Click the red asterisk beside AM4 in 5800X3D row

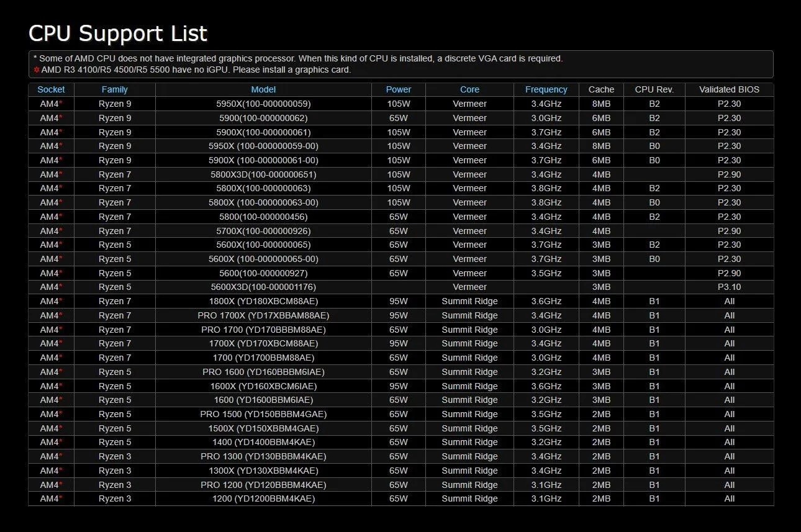(61, 174)
